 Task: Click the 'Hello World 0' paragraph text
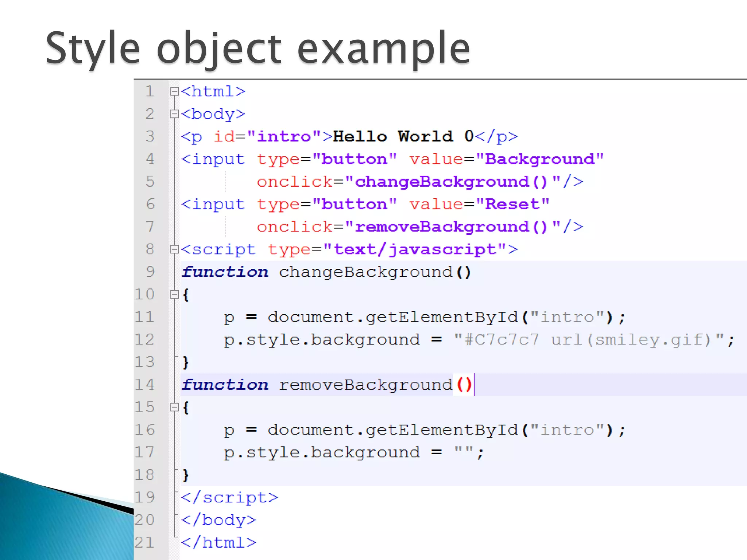click(x=403, y=136)
